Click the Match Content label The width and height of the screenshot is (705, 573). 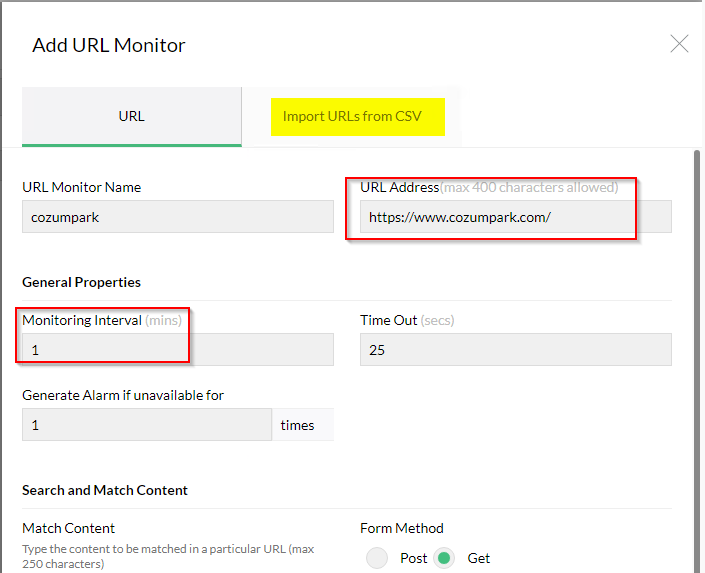tap(68, 528)
